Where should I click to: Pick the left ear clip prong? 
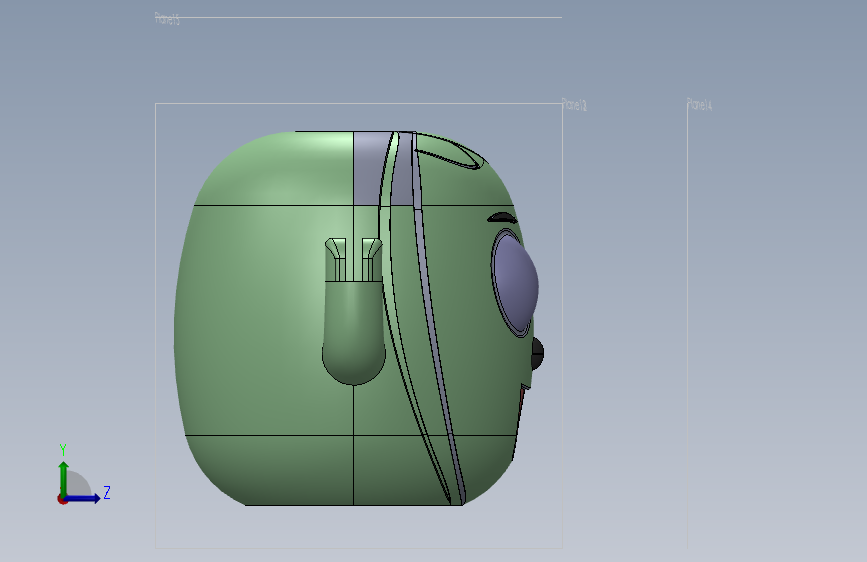pyautogui.click(x=336, y=259)
